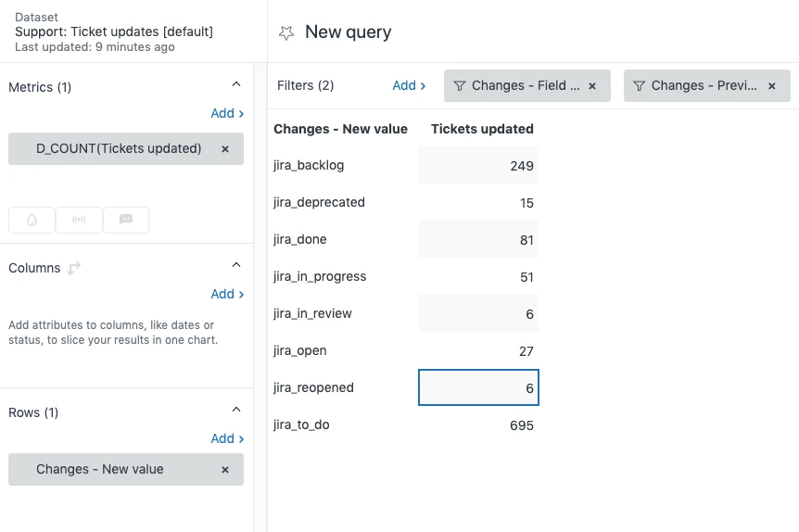Remove the Changes - Field filter chip
Image resolution: width=799 pixels, height=532 pixels.
[592, 85]
